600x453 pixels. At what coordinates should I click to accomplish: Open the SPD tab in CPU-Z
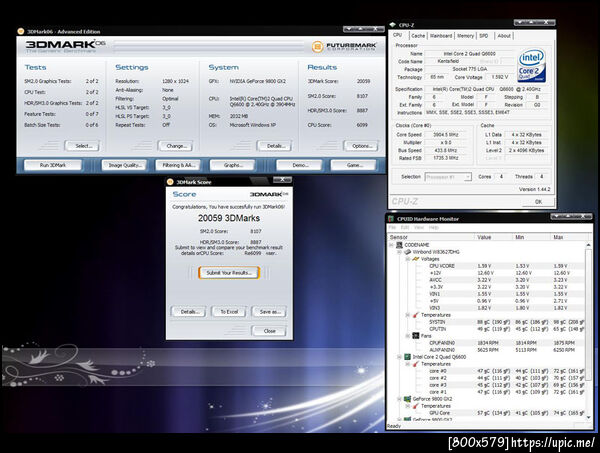coord(484,36)
